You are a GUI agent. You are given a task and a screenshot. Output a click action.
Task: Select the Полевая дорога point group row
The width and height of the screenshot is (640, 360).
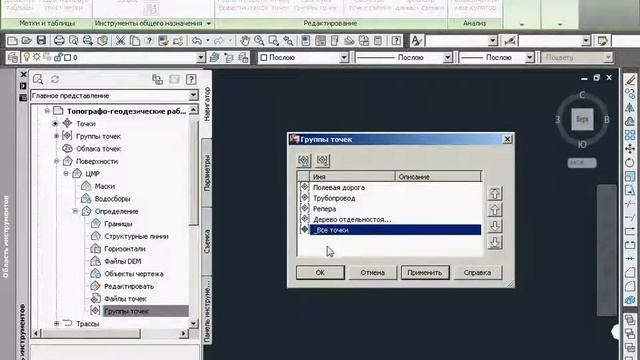click(390, 187)
